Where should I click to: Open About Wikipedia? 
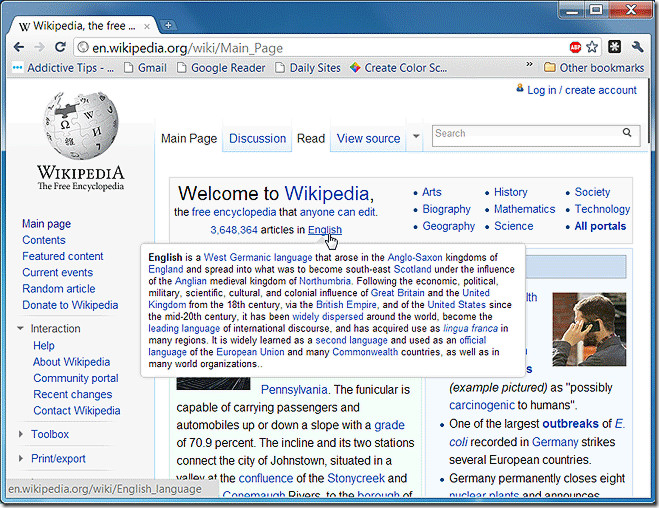coord(71,362)
